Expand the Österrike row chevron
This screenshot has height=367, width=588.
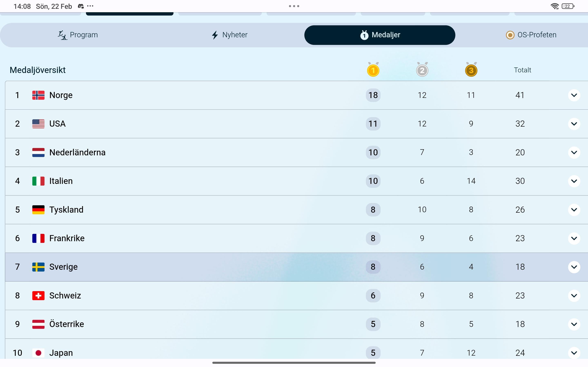click(574, 324)
